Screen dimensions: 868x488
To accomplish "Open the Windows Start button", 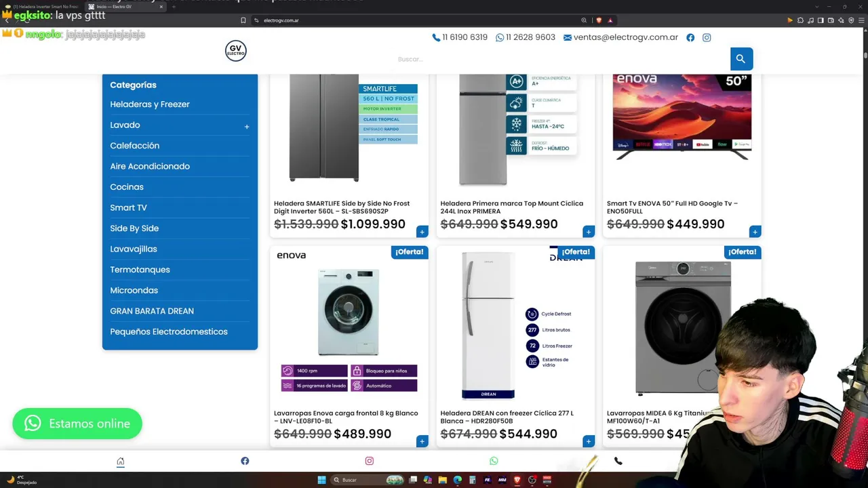I will click(321, 480).
